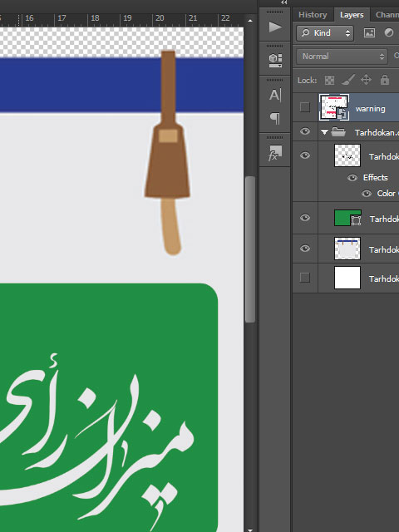Viewport: 399px width, 532px height.
Task: Hide the green shape layer eye
Action: pos(305,218)
